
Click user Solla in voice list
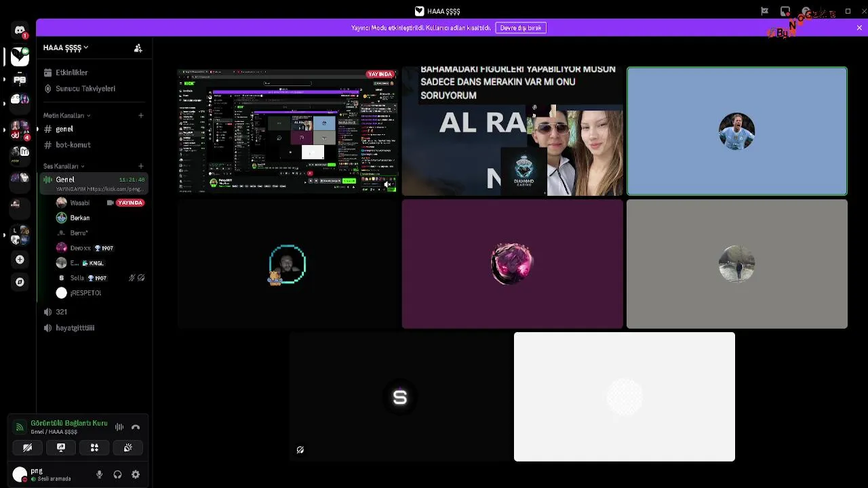77,278
